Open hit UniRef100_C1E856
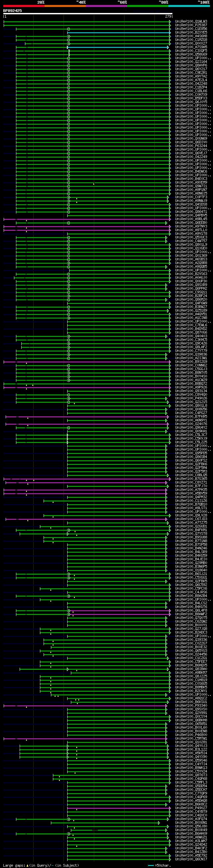 [x=191, y=29]
